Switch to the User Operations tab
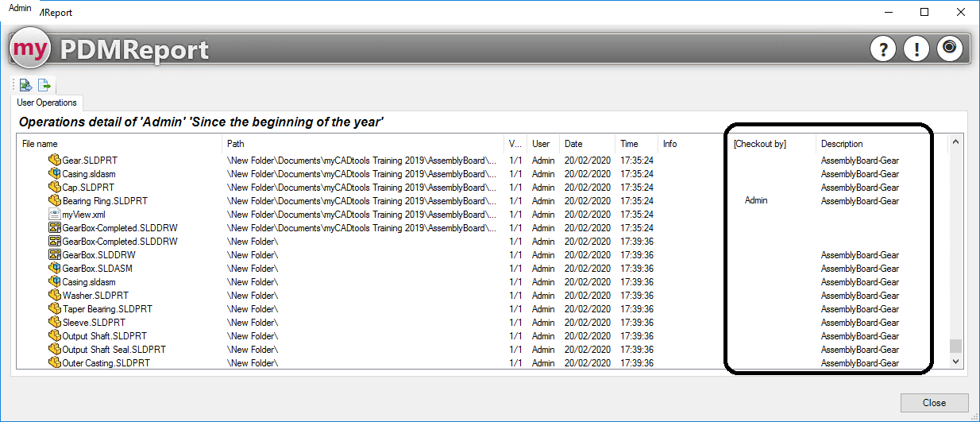 coord(47,103)
